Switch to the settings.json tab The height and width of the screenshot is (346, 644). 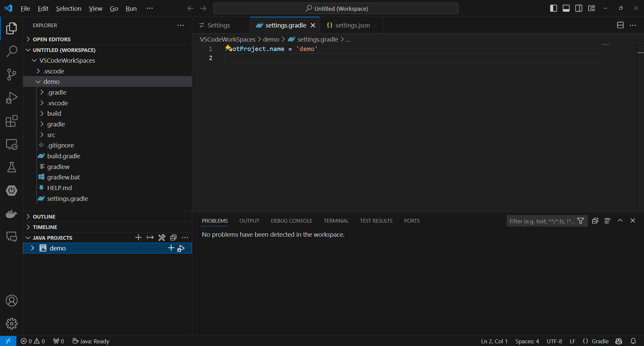pyautogui.click(x=352, y=25)
